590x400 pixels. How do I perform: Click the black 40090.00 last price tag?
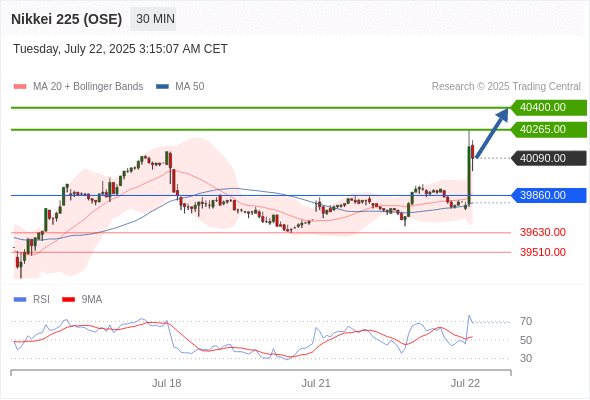[549, 158]
